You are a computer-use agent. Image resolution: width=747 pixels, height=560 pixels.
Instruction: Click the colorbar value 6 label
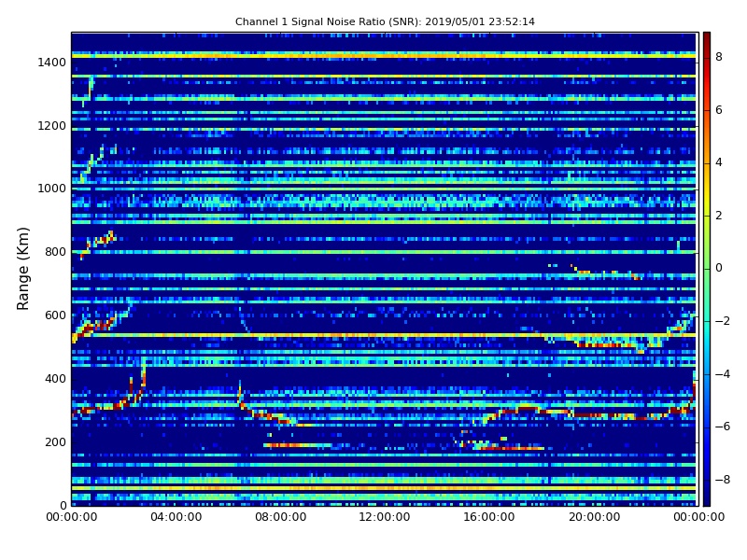(x=719, y=110)
